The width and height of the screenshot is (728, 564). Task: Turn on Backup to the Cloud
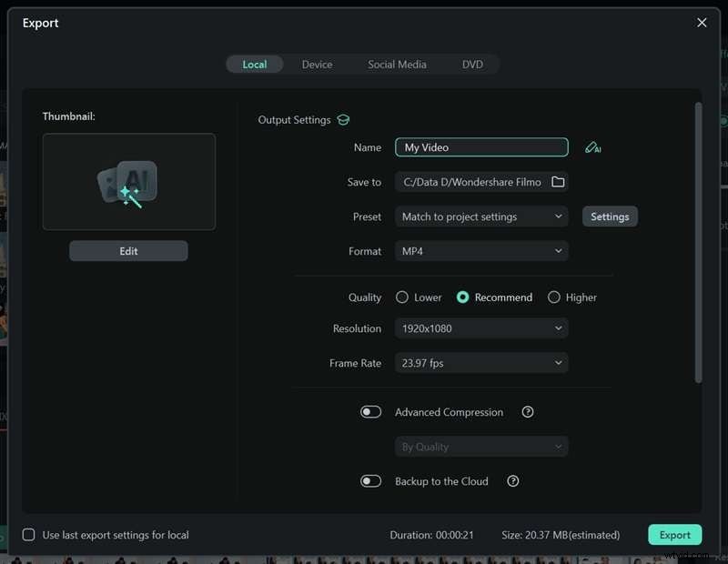tap(370, 481)
